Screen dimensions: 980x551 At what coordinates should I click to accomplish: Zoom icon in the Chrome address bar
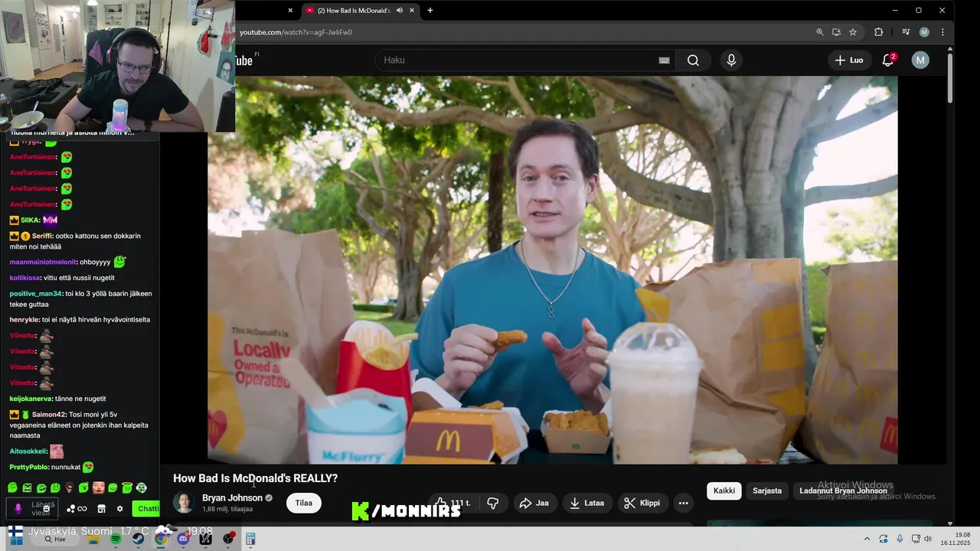(819, 32)
